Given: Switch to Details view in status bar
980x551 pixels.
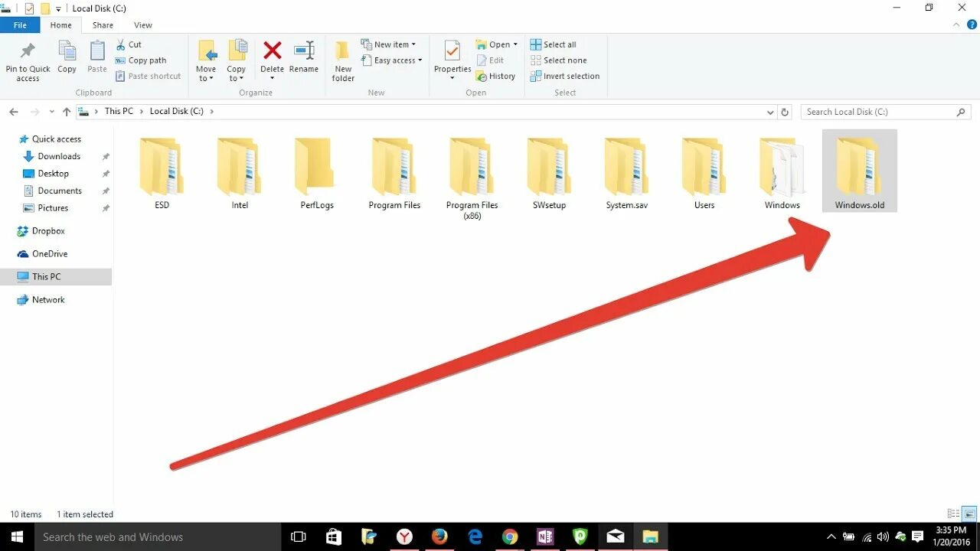Looking at the screenshot, I should tap(953, 514).
